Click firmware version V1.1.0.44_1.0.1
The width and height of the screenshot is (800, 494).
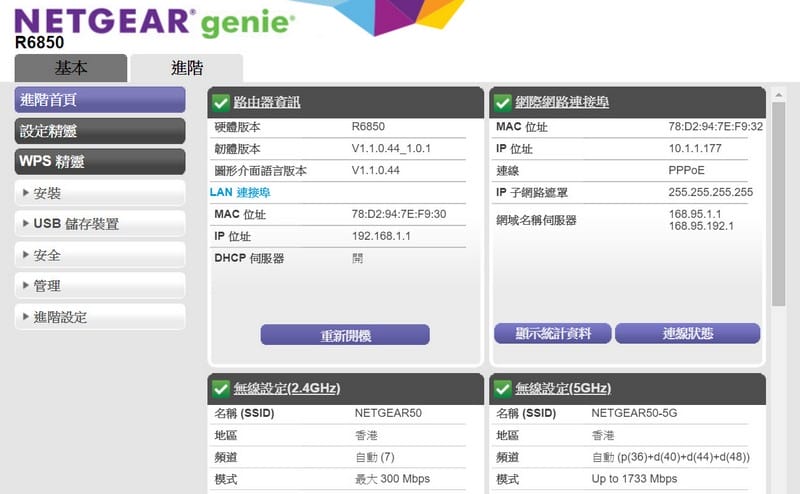point(391,149)
